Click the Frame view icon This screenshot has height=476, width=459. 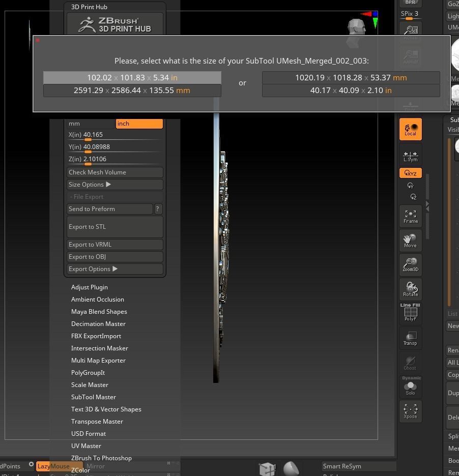tap(410, 217)
